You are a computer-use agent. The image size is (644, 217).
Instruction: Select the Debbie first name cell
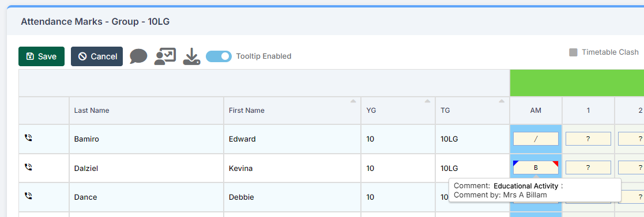(292, 197)
